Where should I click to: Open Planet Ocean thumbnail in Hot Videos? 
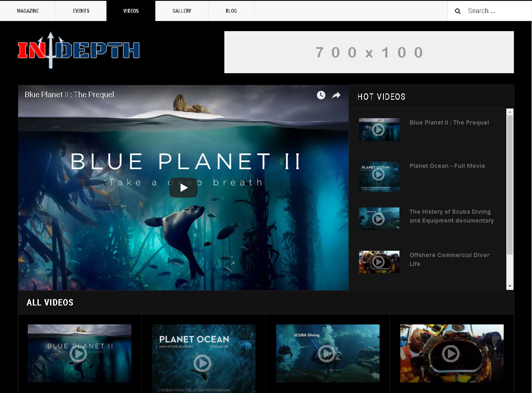click(x=379, y=177)
